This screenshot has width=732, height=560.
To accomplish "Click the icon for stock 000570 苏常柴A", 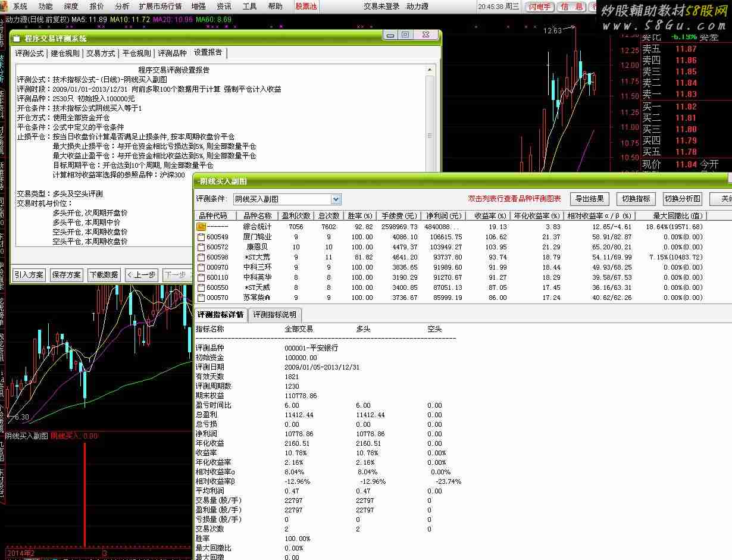I will coord(201,298).
